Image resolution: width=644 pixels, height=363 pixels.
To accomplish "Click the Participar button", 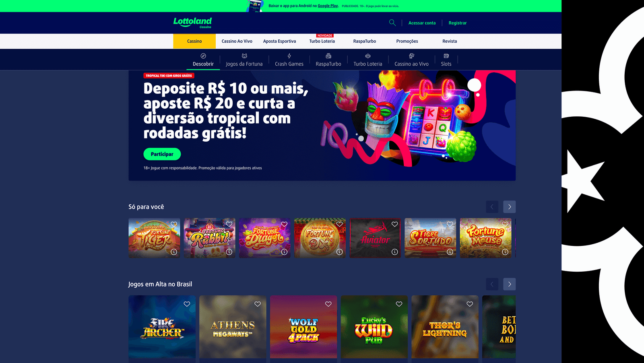I will [x=162, y=154].
